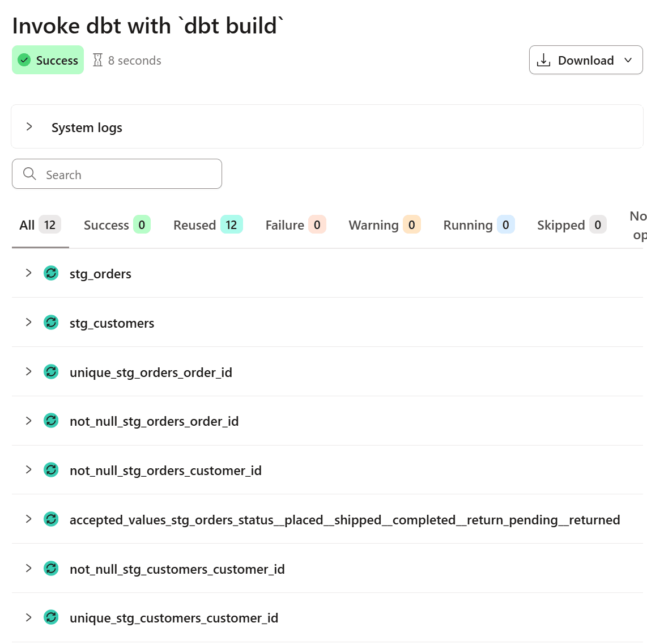Image resolution: width=647 pixels, height=644 pixels.
Task: Click the download arrow icon
Action: [543, 60]
